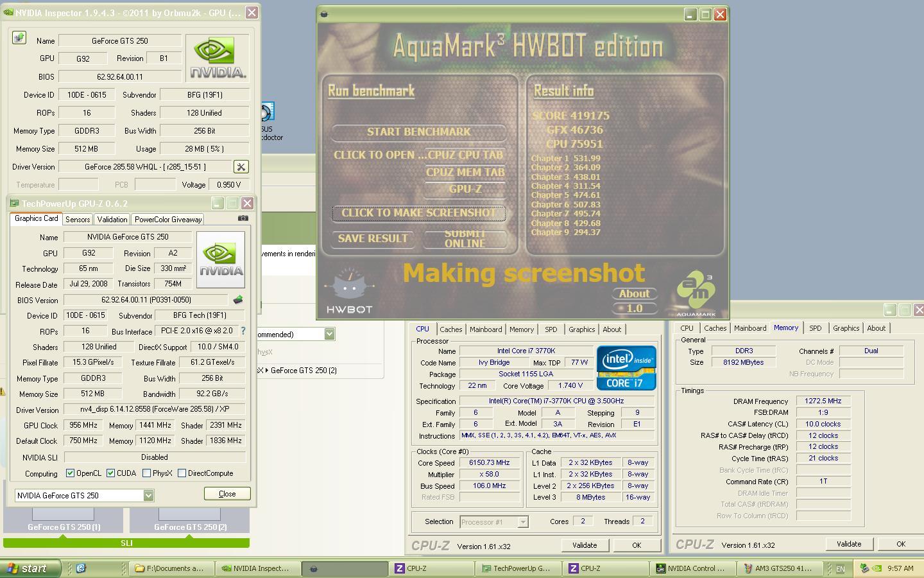The image size is (924, 578).
Task: Click Close button in GPU-Z
Action: click(x=227, y=494)
